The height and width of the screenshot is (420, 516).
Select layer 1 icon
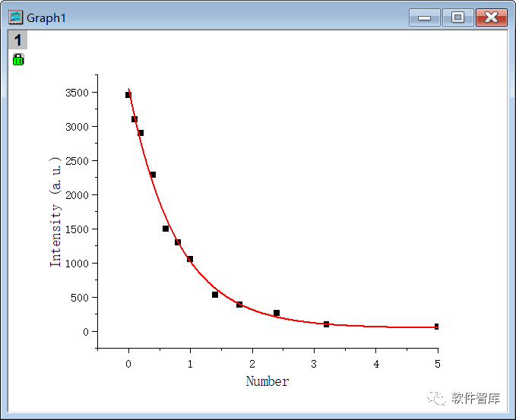tap(17, 40)
